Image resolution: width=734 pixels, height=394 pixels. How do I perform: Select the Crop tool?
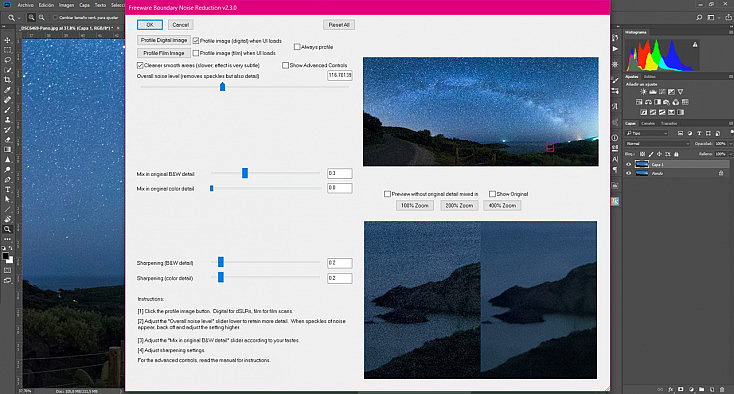tap(7, 80)
